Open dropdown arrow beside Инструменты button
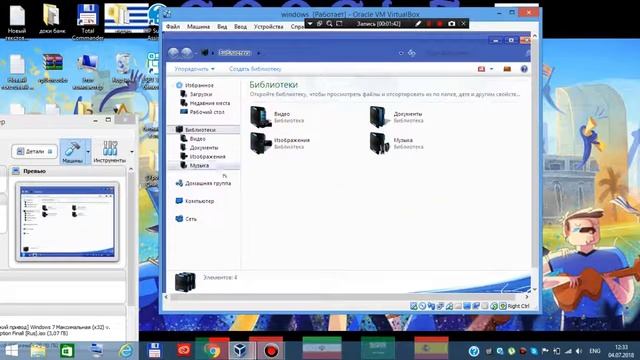This screenshot has height=360, width=640. point(132,152)
